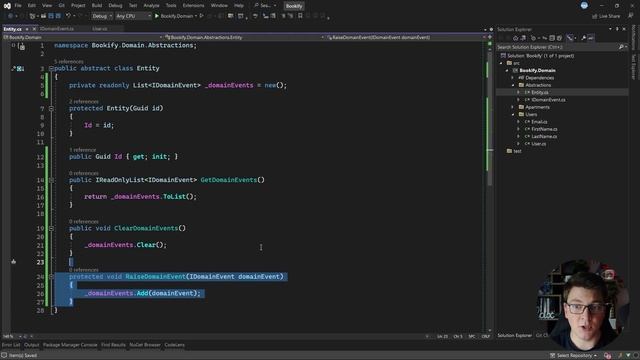
Task: Click Solution Explorer Show All Files icon
Action: point(559,38)
